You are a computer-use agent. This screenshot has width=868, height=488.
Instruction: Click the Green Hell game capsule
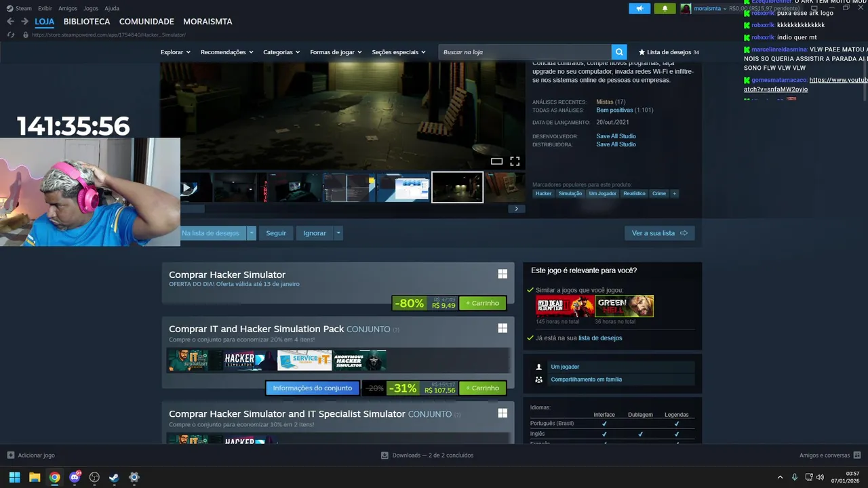click(x=625, y=306)
